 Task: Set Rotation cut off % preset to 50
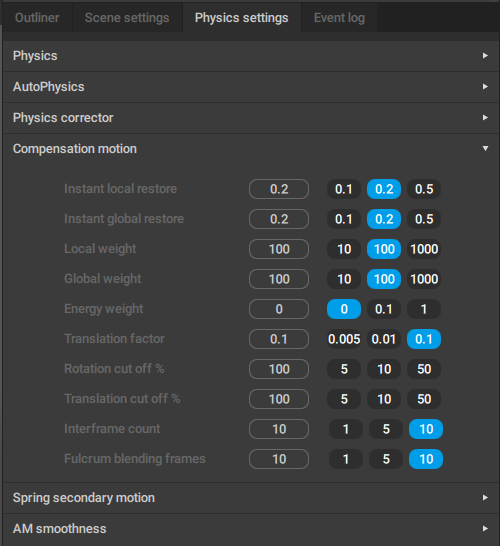click(x=424, y=369)
